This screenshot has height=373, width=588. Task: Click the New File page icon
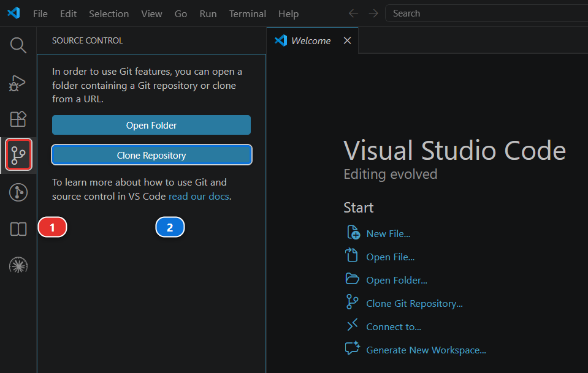[x=353, y=233]
